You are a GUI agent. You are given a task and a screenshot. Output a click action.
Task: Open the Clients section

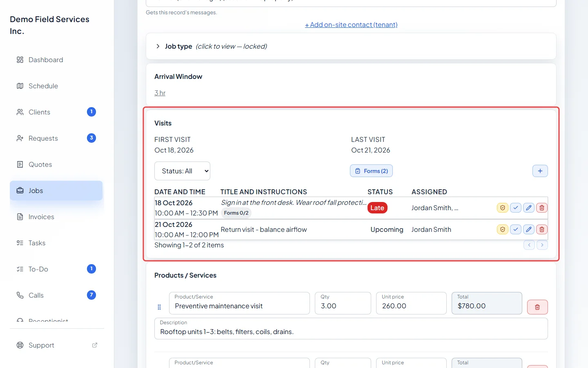[56, 112]
